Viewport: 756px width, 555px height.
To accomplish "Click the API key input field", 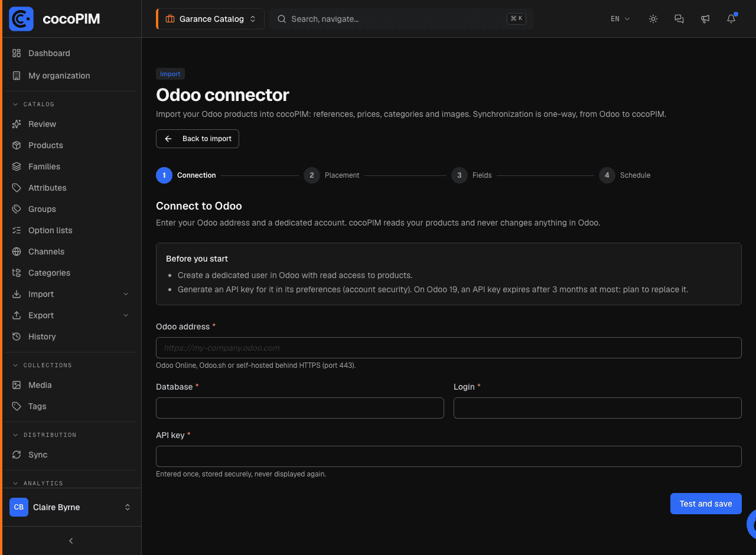I will tap(449, 456).
